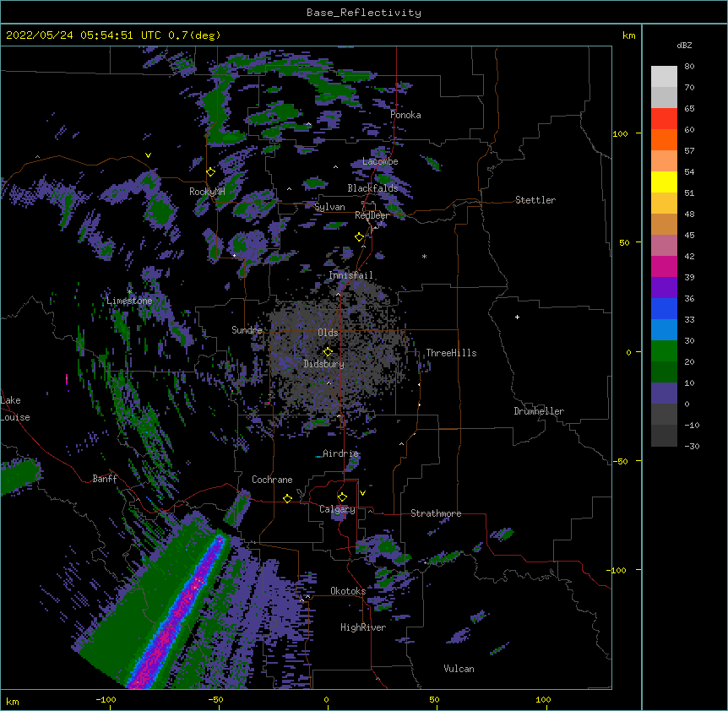Select the bright orange legend swatch below red
Image resolution: width=728 pixels, height=711 pixels.
click(664, 139)
